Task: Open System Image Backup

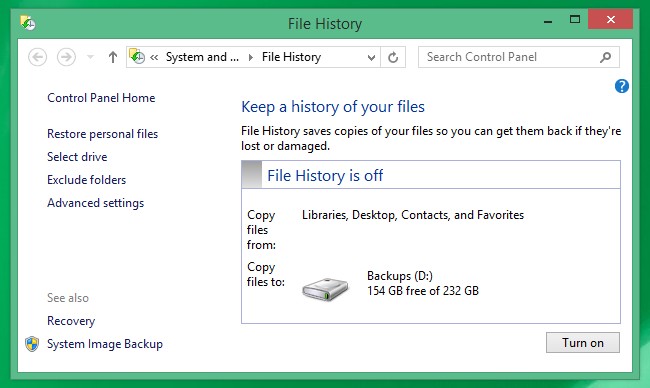Action: [105, 344]
